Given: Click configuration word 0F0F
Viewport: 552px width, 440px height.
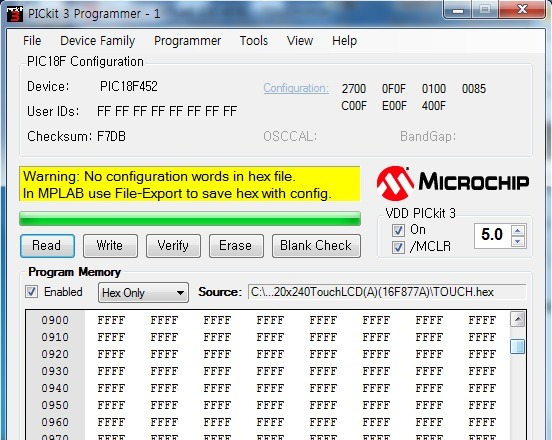Looking at the screenshot, I should coord(394,89).
